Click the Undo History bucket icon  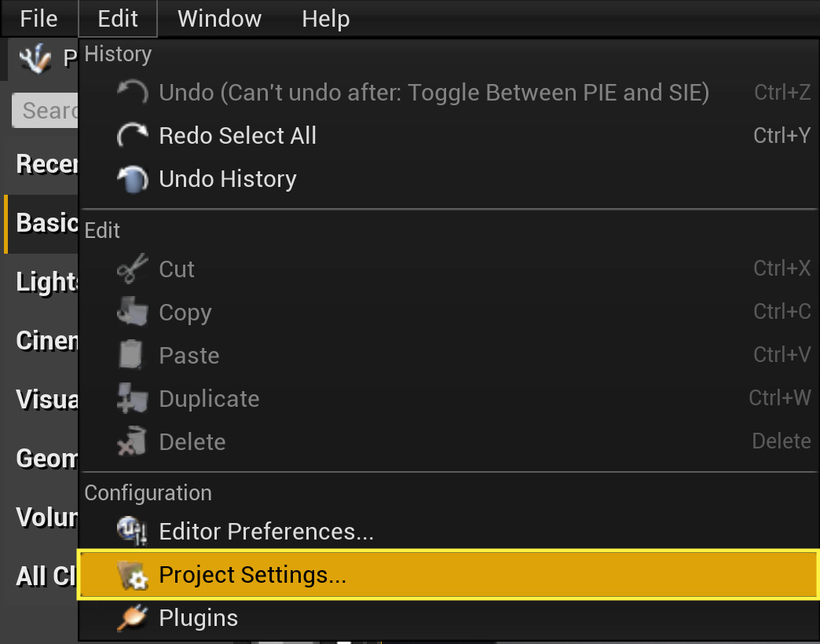coord(132,179)
